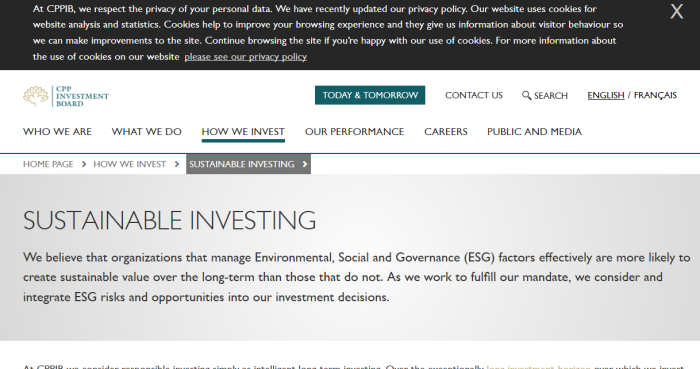Expand the Sustainable Investing breadcrumb arrow
Viewport: 700px width, 369px height.
point(305,164)
